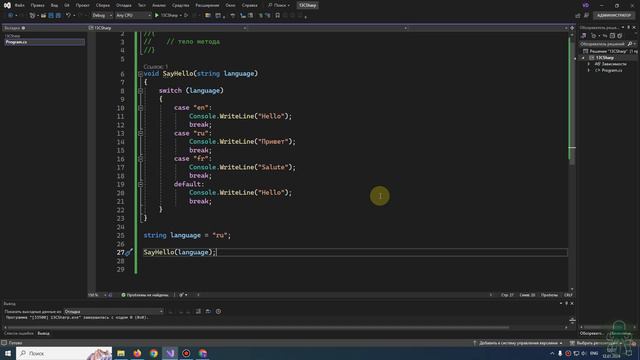Image resolution: width=640 pixels, height=360 pixels.
Task: Open the Any CPU platform dropdown
Action: click(x=133, y=16)
